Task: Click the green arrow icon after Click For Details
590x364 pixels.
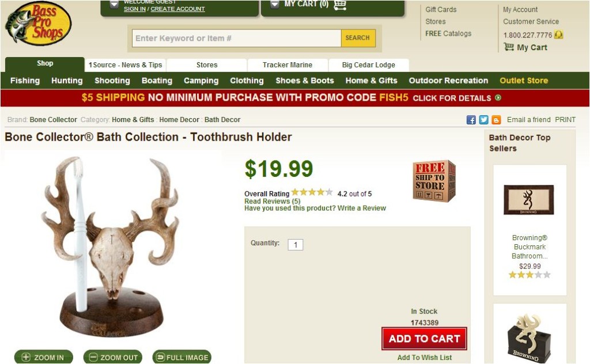Action: [x=498, y=98]
